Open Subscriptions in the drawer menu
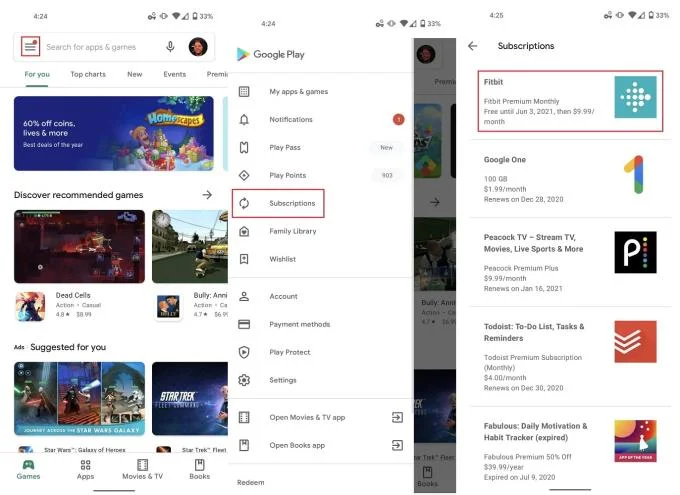Screen dimensions: 680x495 278,203
